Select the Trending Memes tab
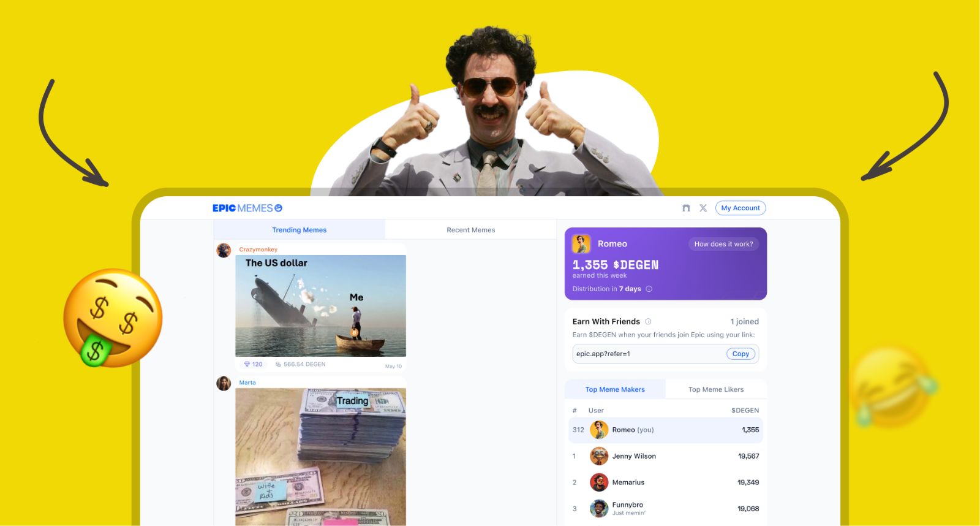Viewport: 980px width, 526px height. coord(299,231)
